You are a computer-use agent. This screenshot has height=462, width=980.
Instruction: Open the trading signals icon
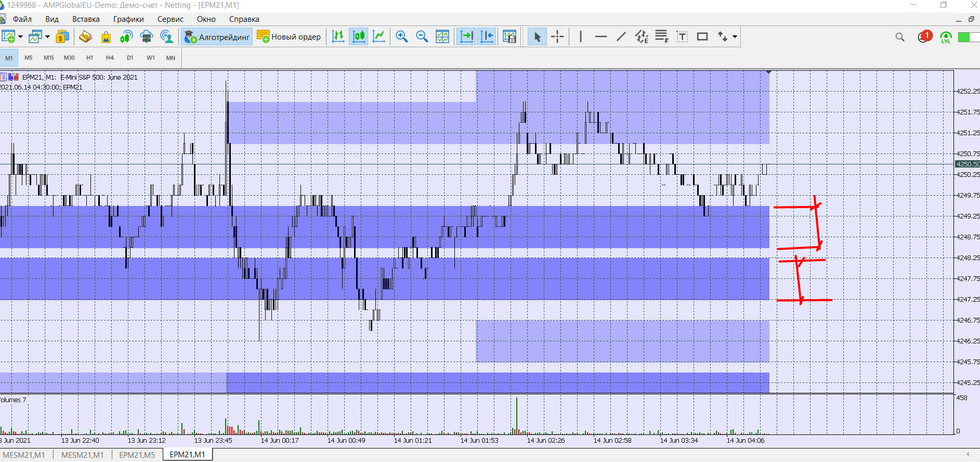pyautogui.click(x=126, y=36)
